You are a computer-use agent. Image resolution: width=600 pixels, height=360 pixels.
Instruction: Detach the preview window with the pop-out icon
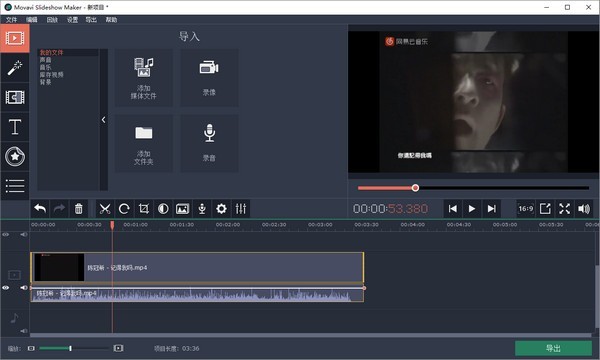coord(545,209)
